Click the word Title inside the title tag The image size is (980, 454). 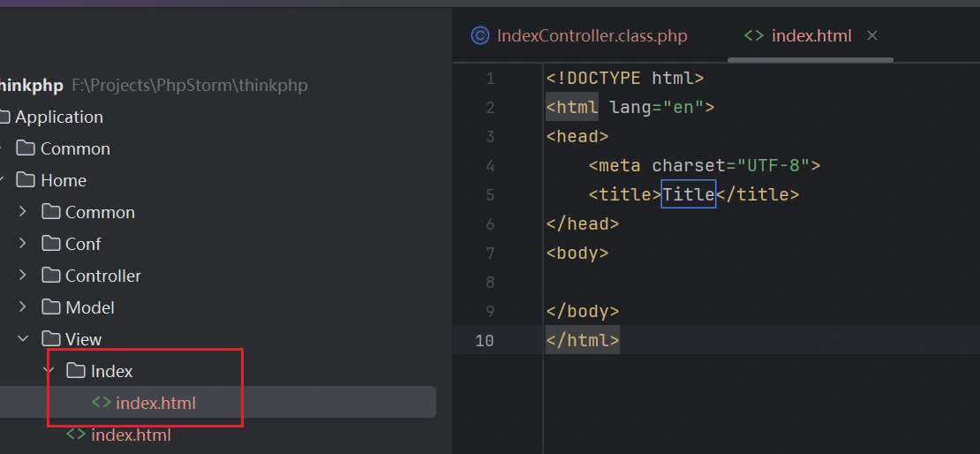(x=688, y=194)
